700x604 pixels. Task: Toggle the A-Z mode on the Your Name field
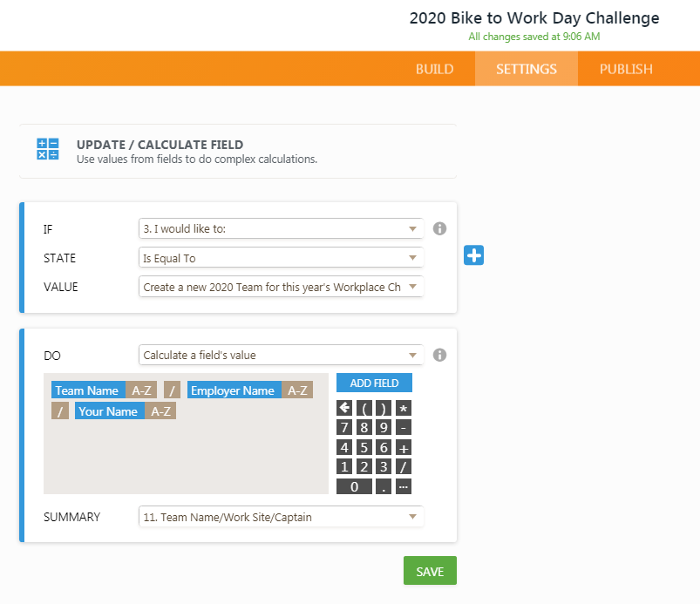click(160, 411)
